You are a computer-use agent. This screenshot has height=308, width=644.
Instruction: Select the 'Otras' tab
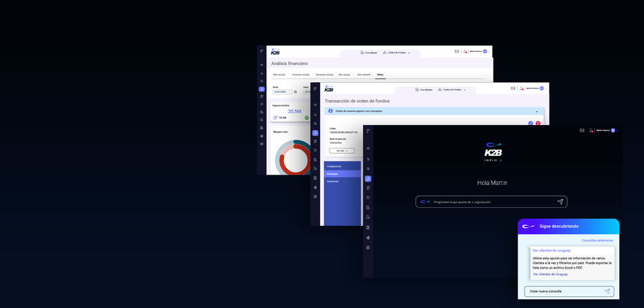point(380,74)
